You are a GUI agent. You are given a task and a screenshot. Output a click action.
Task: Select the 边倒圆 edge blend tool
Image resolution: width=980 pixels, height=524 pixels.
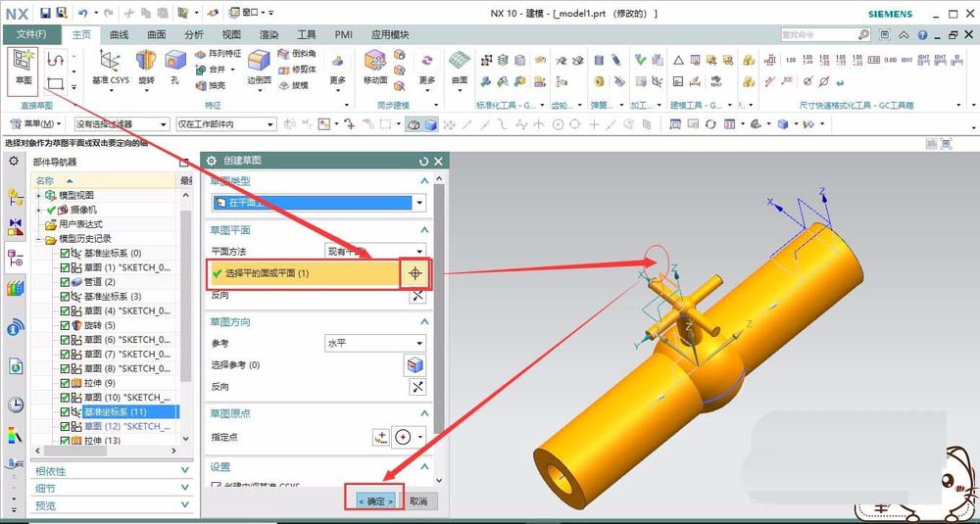click(259, 68)
